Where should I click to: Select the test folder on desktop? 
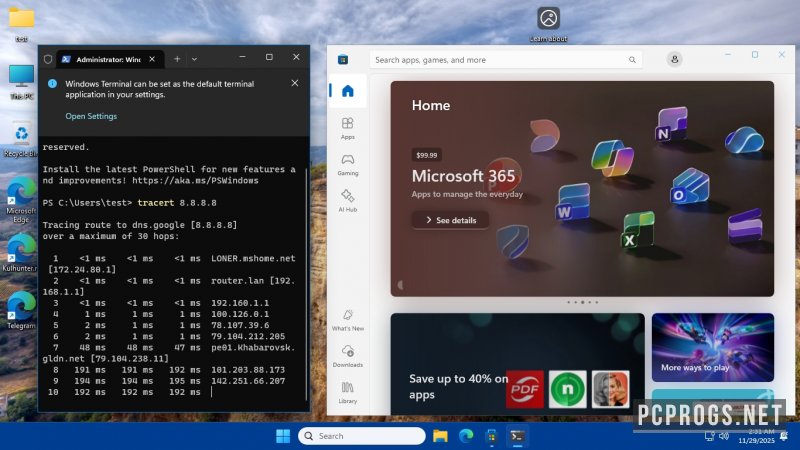[21, 23]
